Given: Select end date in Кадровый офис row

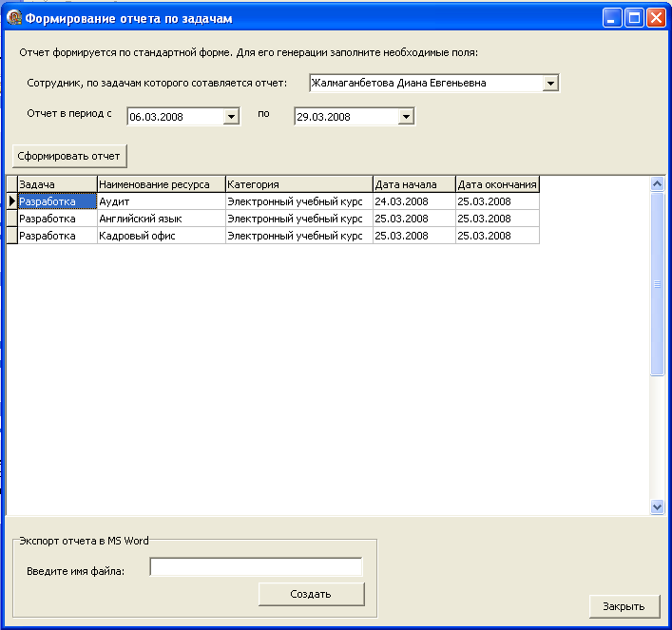Looking at the screenshot, I should 497,236.
